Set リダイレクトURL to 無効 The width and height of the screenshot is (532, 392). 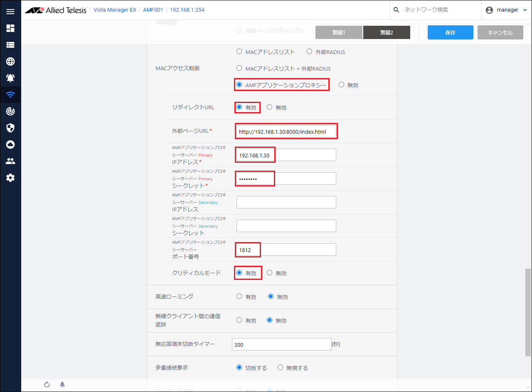(269, 107)
